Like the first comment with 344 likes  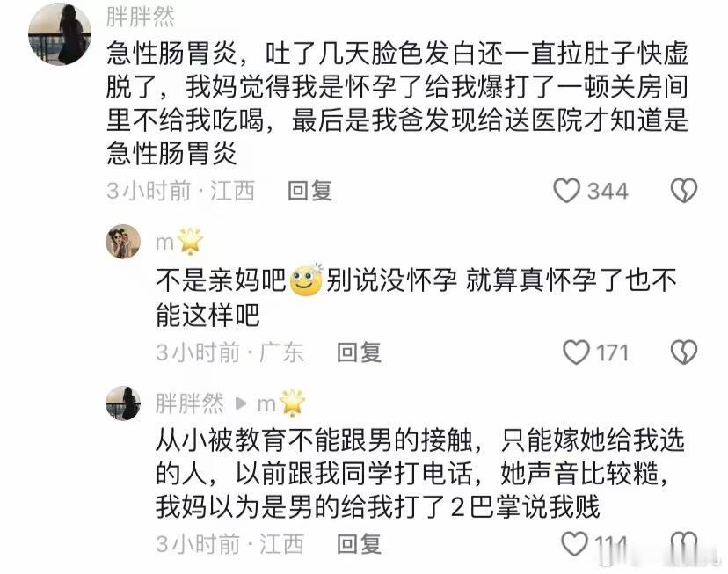[x=566, y=191]
